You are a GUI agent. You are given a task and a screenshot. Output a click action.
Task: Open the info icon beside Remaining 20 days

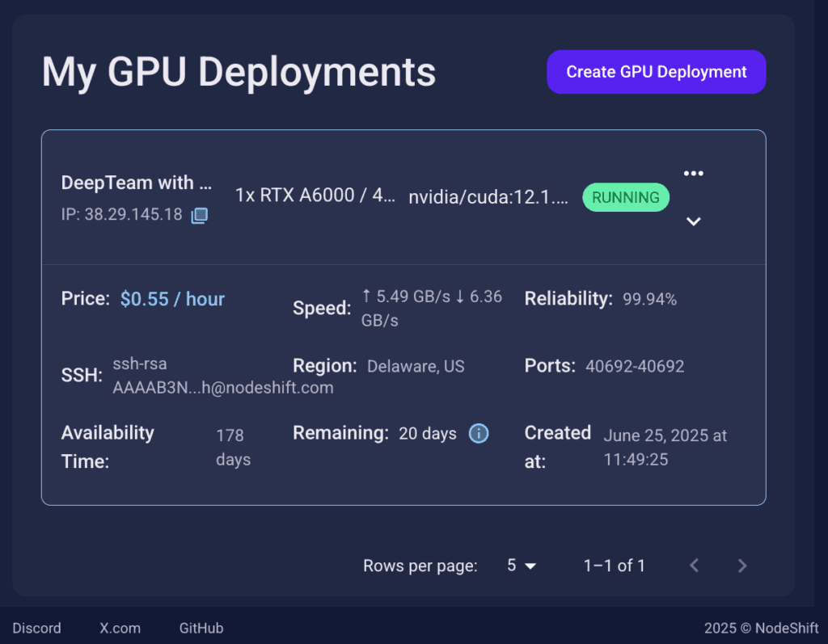[479, 433]
